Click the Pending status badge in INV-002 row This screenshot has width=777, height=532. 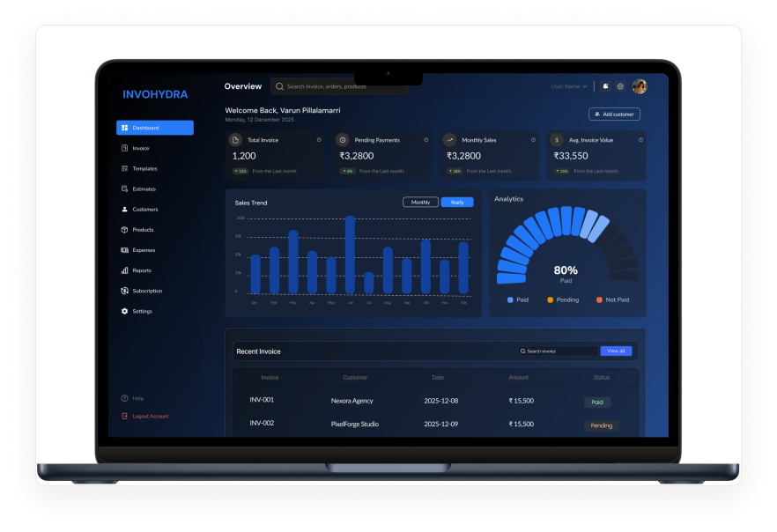602,425
